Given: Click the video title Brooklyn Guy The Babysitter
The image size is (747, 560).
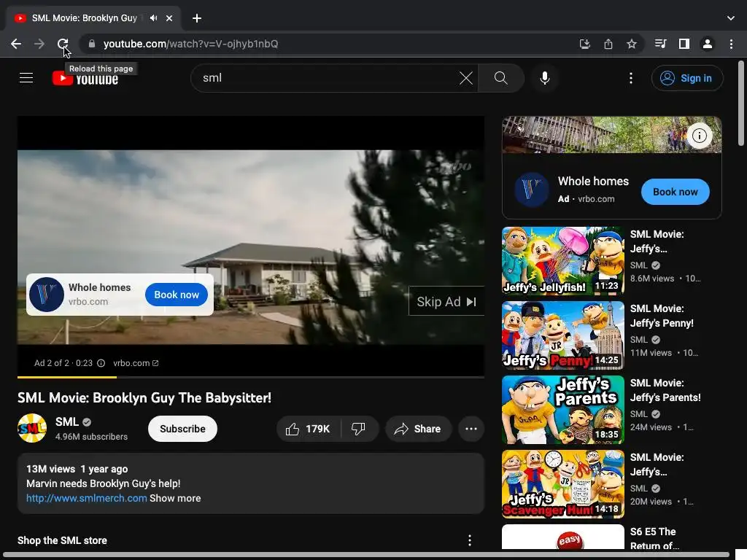Looking at the screenshot, I should 144,397.
